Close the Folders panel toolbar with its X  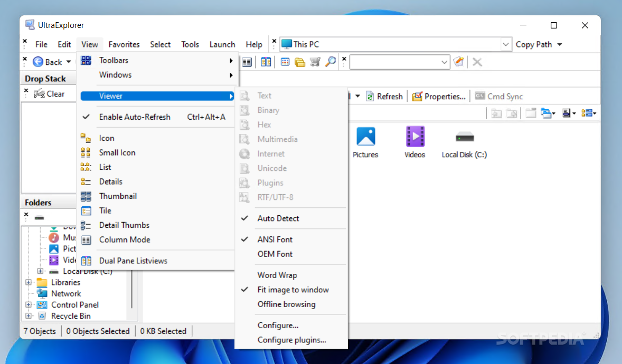26,215
